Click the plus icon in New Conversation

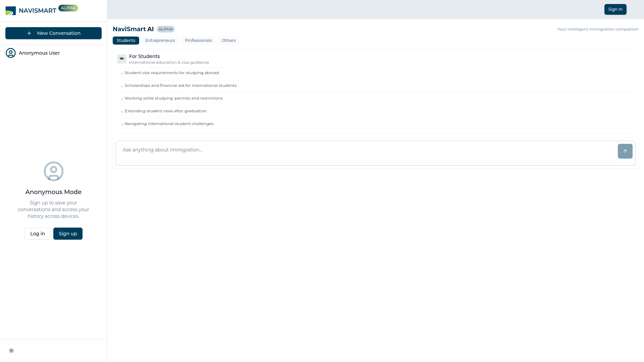[29, 33]
